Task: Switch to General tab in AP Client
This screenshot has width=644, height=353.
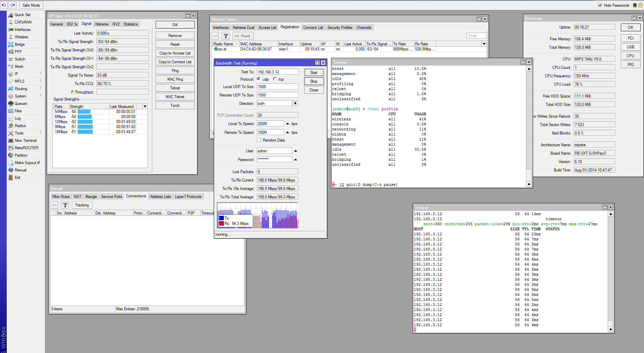Action: (x=56, y=24)
